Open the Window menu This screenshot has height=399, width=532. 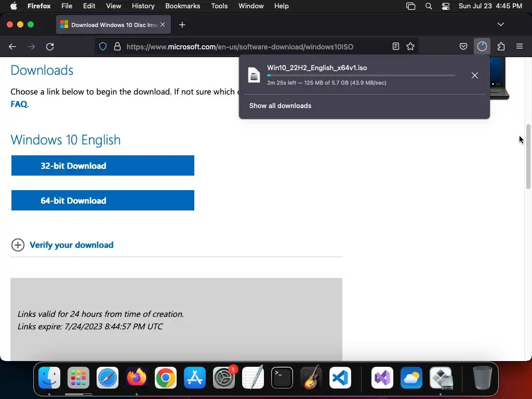[251, 6]
